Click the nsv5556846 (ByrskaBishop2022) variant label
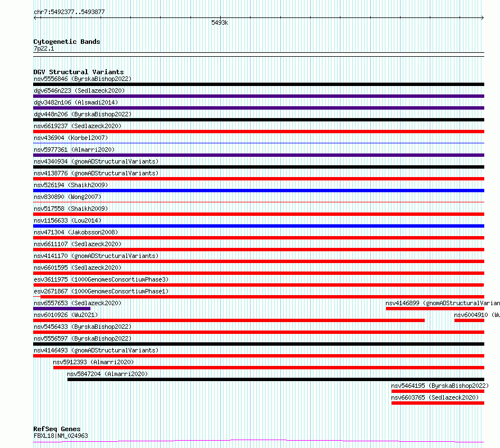The height and width of the screenshot is (448, 500). tap(83, 79)
